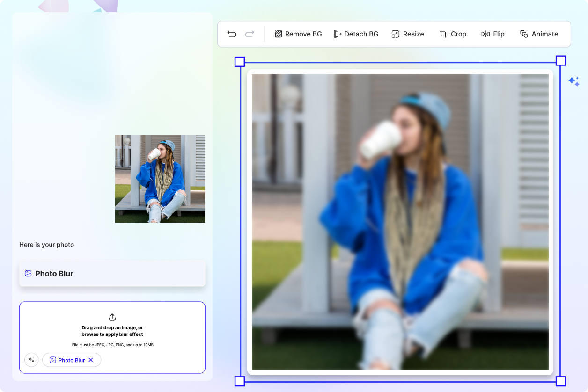Open the Resize option

click(407, 34)
